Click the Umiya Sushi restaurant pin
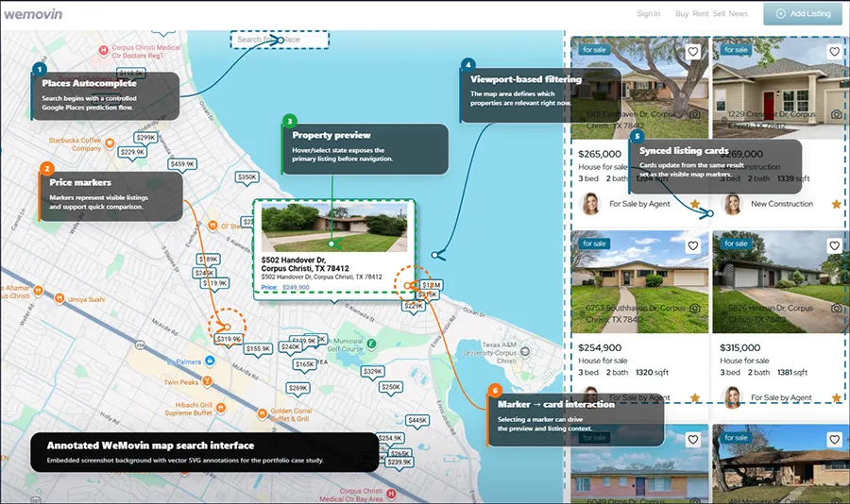The height and width of the screenshot is (504, 850). 59,298
